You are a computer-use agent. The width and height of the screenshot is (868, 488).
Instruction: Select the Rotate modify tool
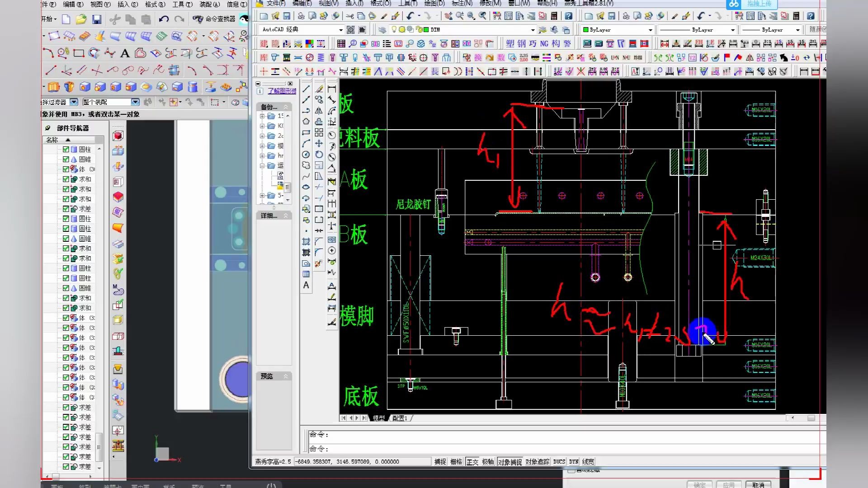pyautogui.click(x=319, y=155)
